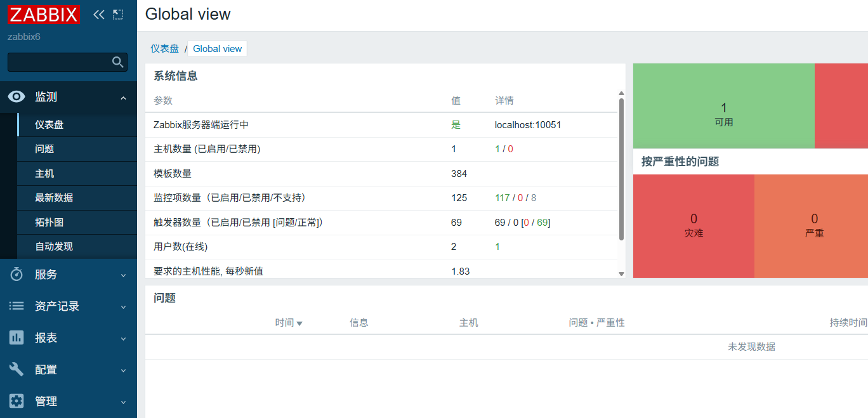Click the list icon for 资产记录
This screenshot has height=418, width=868.
[16, 306]
